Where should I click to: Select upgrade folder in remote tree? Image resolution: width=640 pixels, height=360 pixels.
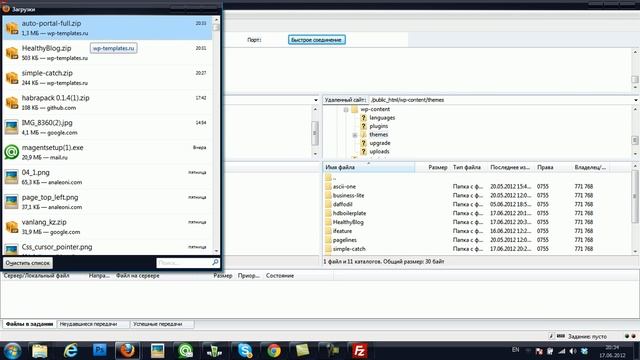(380, 143)
